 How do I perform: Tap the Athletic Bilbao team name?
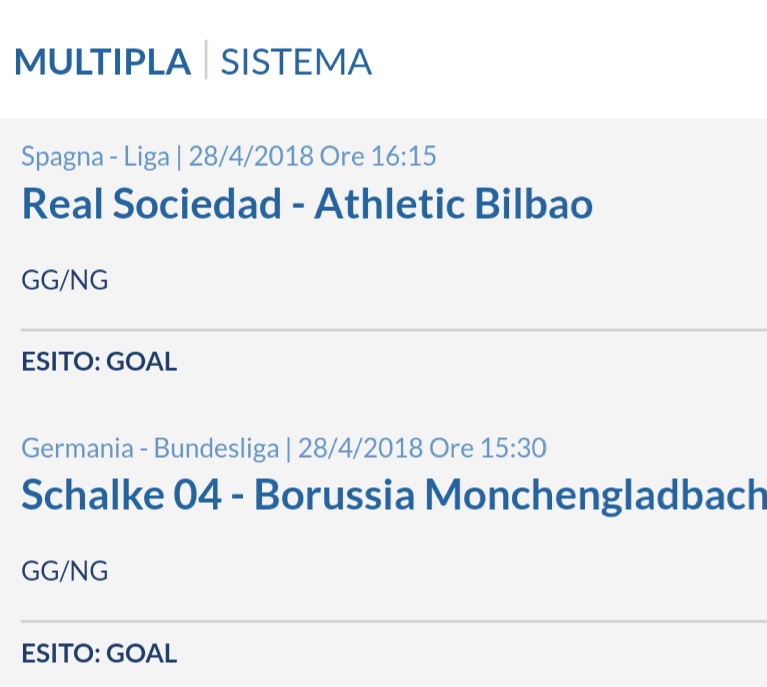(x=453, y=204)
